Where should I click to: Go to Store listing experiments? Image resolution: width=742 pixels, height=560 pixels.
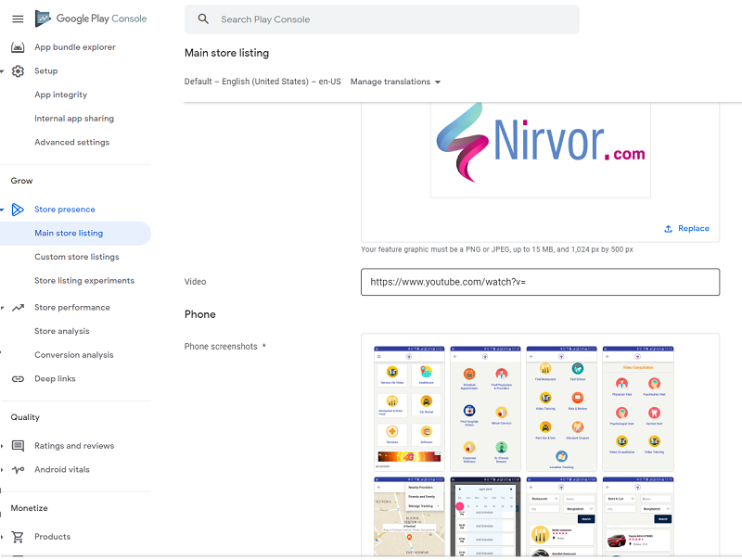[84, 281]
